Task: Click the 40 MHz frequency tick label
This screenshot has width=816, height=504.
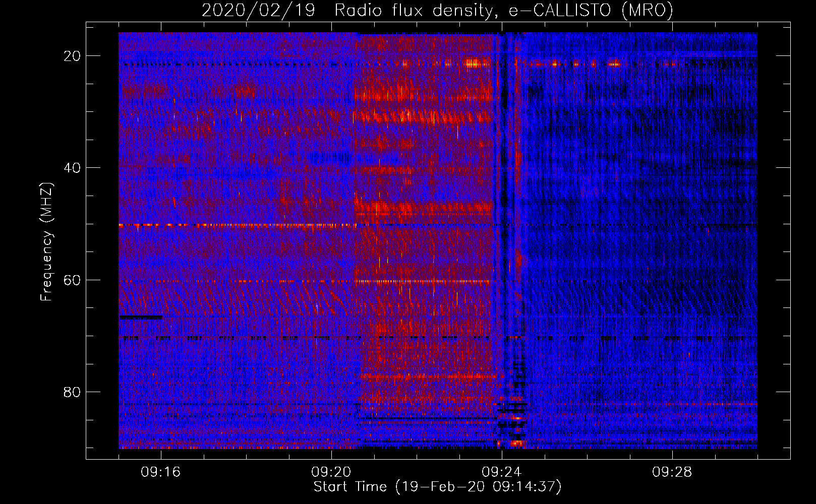Action: pos(72,168)
